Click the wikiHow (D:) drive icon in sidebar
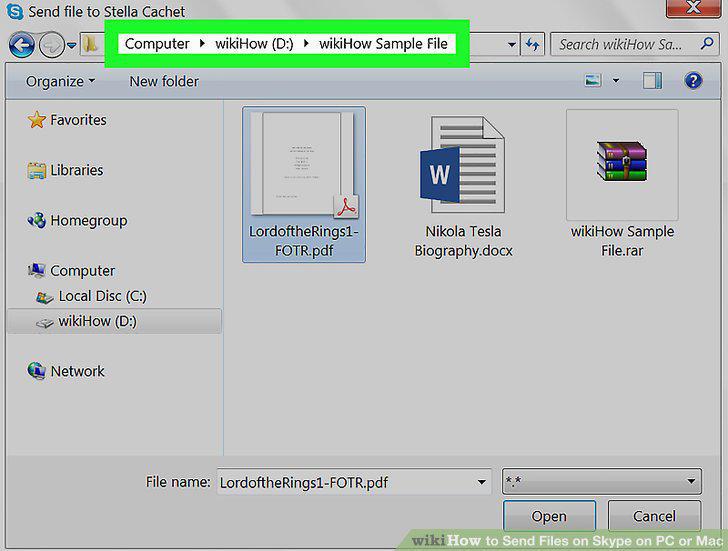The image size is (728, 551). pos(45,322)
